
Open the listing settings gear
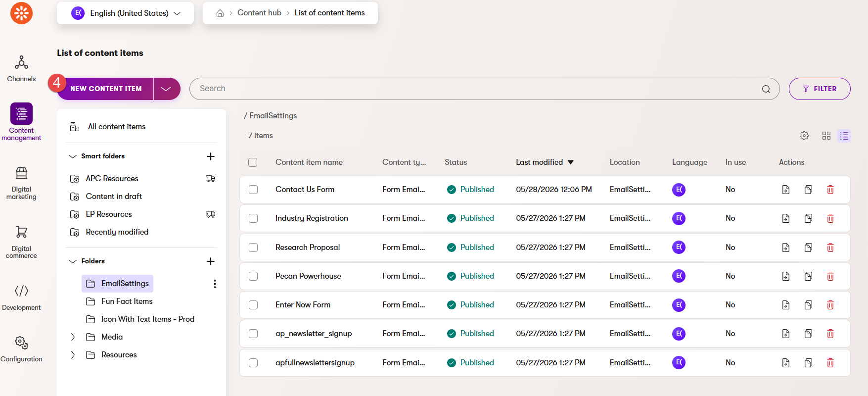pos(804,136)
